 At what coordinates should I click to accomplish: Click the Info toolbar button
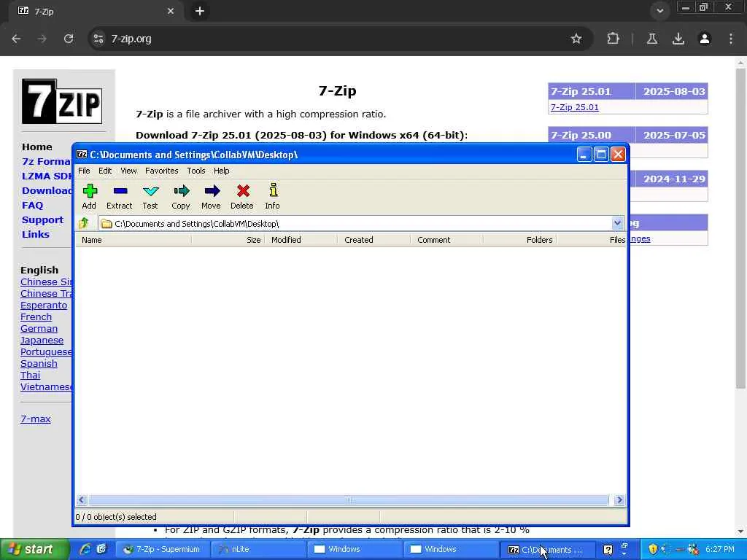click(273, 197)
